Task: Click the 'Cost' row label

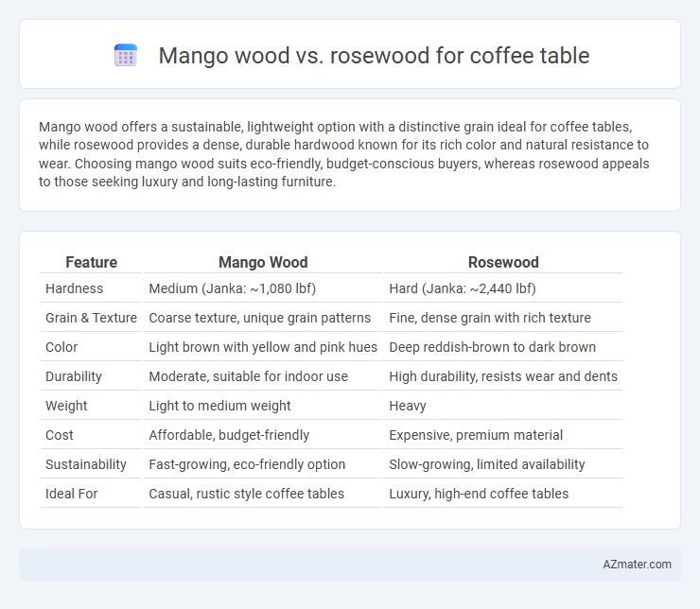Action: [x=59, y=435]
